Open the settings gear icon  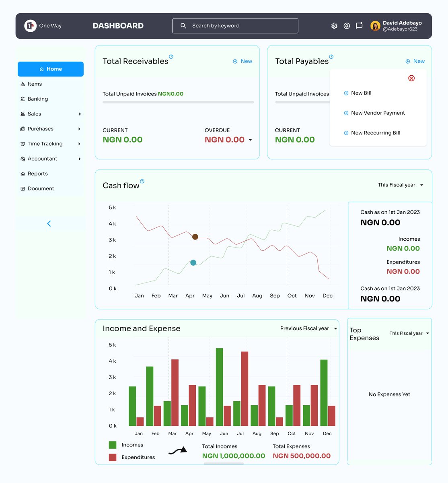click(334, 26)
